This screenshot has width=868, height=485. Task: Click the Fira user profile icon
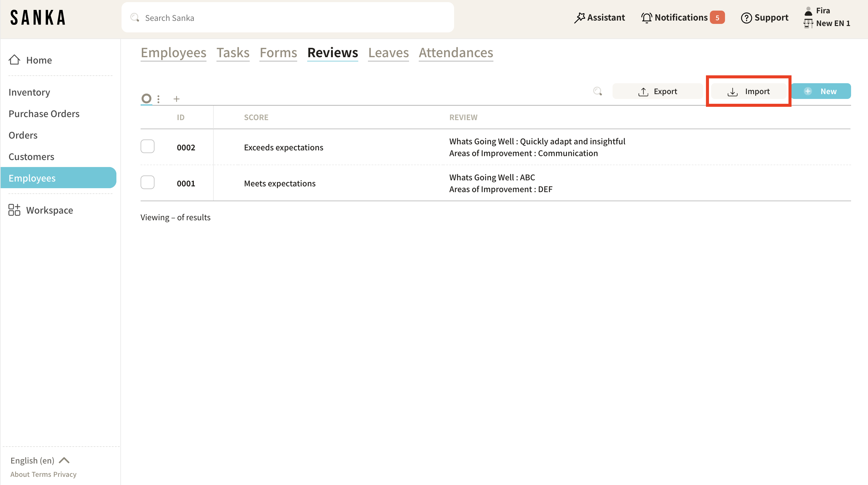pos(808,11)
